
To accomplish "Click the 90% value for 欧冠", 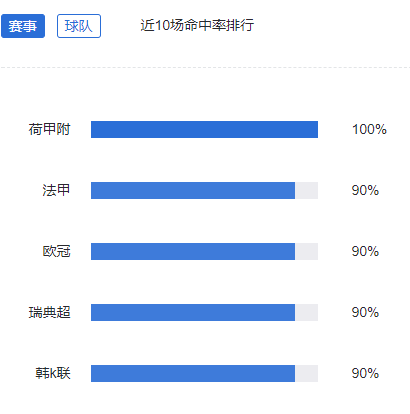I will click(x=365, y=251).
